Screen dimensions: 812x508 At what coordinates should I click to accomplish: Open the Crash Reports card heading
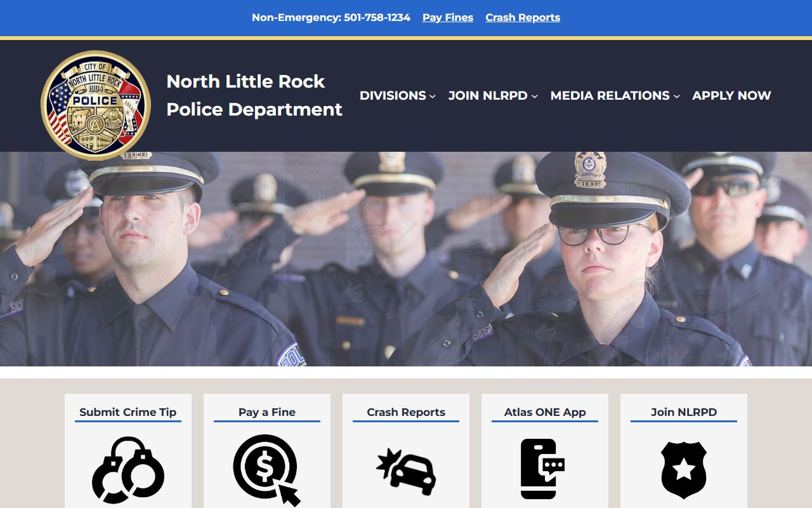(406, 412)
